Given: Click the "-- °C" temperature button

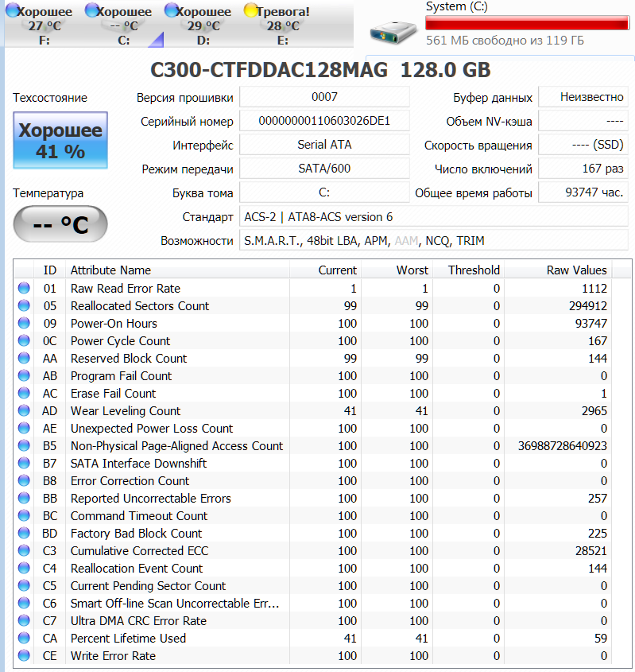Looking at the screenshot, I should (60, 225).
